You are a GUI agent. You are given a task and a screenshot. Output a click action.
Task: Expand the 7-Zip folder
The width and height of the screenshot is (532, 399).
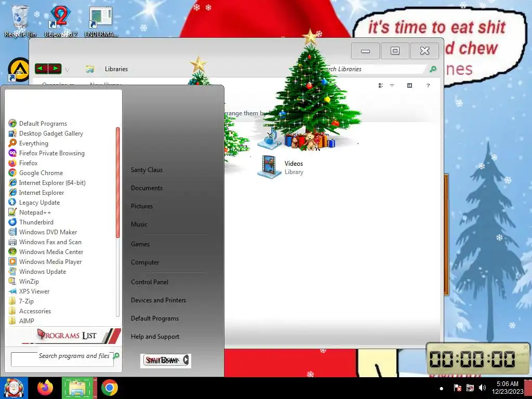coord(21,301)
